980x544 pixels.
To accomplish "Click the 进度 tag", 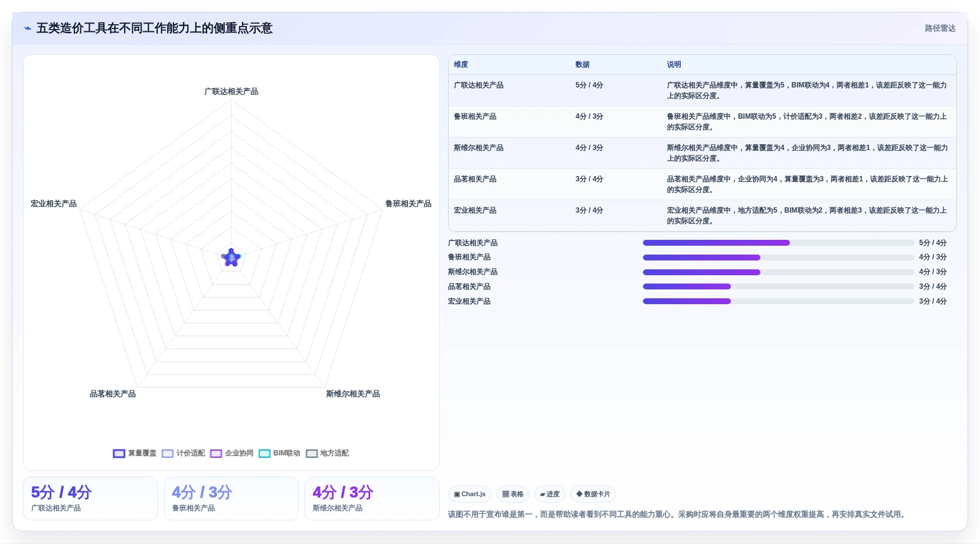I will pyautogui.click(x=550, y=494).
